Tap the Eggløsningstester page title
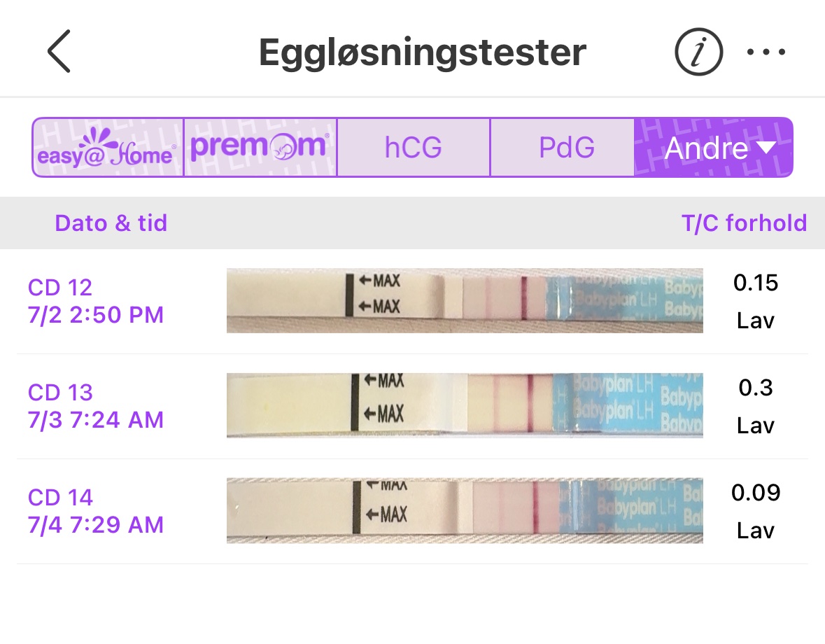The width and height of the screenshot is (825, 644). click(x=423, y=52)
